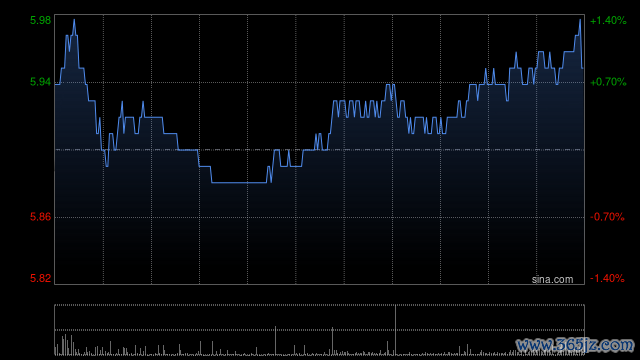Viewport: 640px width, 360px height.
Task: Click the +1.40% percentage label
Action: point(608,20)
